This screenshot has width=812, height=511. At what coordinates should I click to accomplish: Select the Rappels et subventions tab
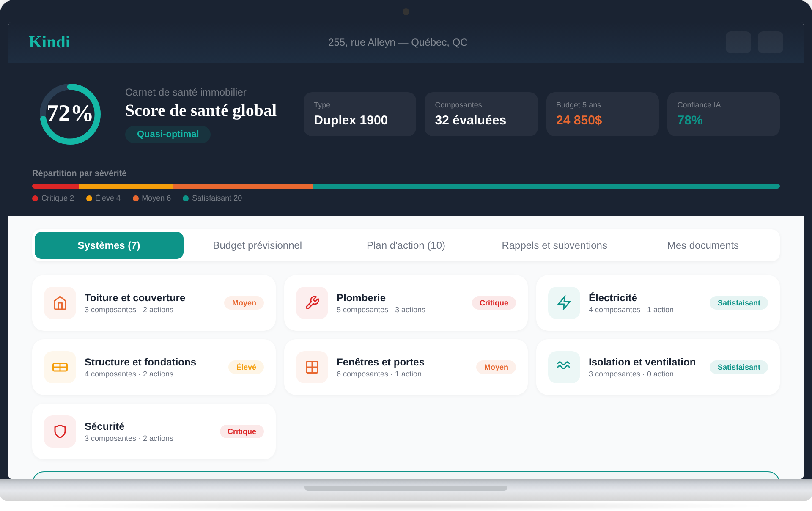tap(554, 245)
